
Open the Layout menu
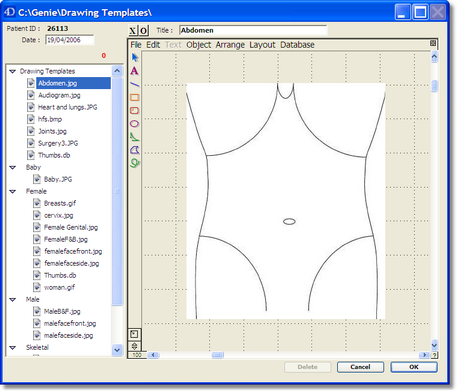pos(262,45)
